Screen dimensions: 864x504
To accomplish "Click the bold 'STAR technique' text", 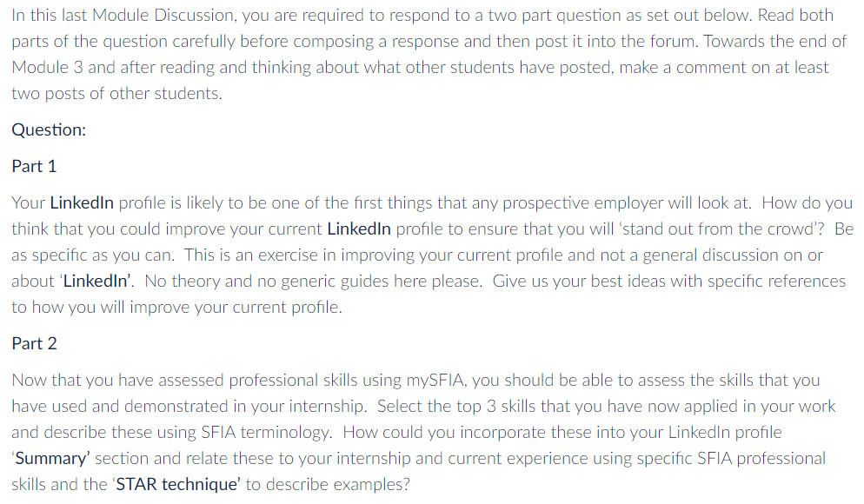I will pyautogui.click(x=179, y=484).
